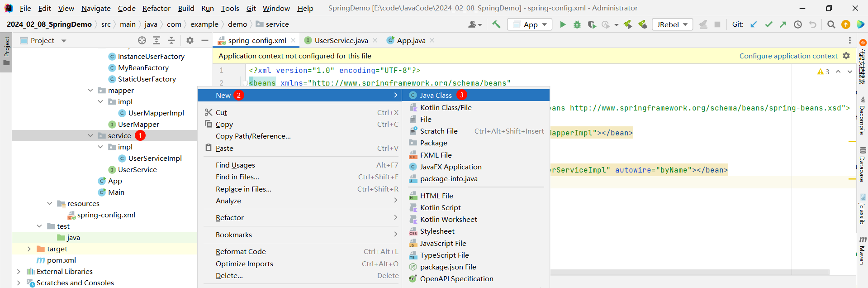This screenshot has width=868, height=288.
Task: Open the Maven tool window
Action: (x=863, y=250)
